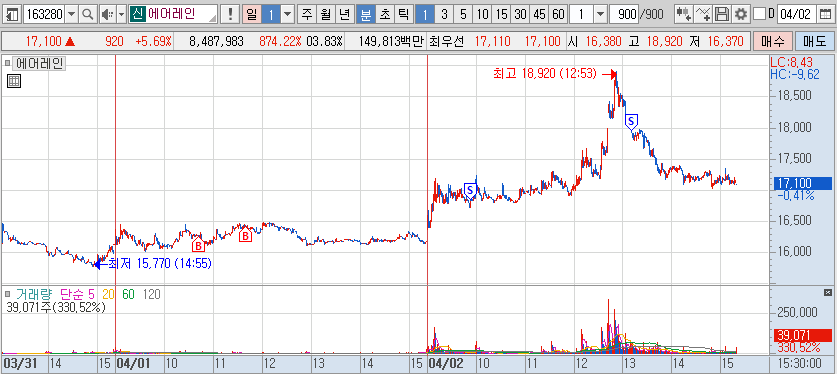This screenshot has height=374, width=837.
Task: Open the date picker calendar icon
Action: click(825, 14)
